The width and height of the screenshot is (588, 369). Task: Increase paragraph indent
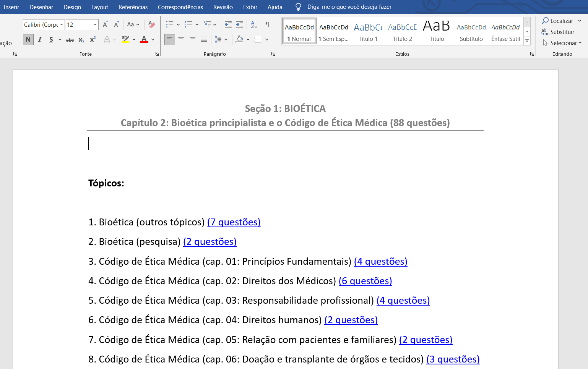pos(240,24)
